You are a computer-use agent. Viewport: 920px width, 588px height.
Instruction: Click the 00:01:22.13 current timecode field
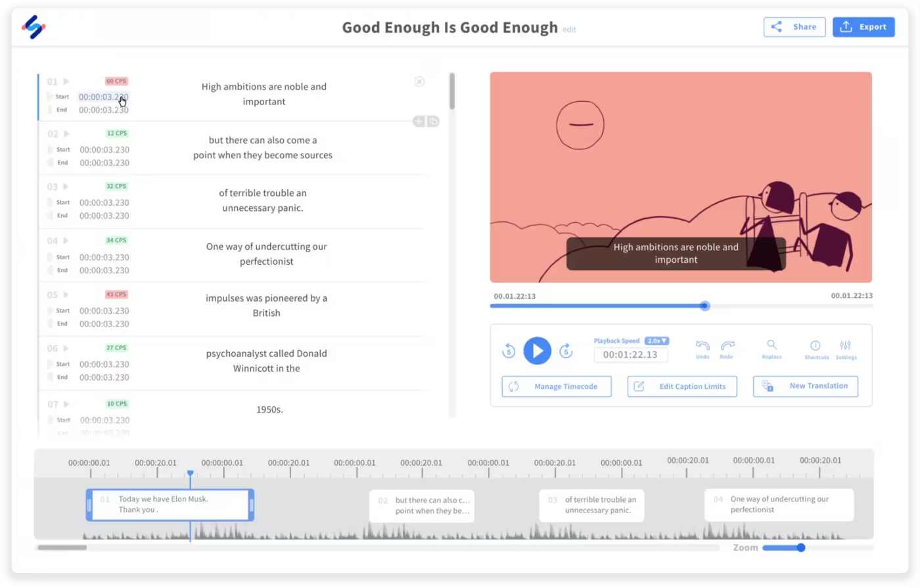(x=630, y=355)
